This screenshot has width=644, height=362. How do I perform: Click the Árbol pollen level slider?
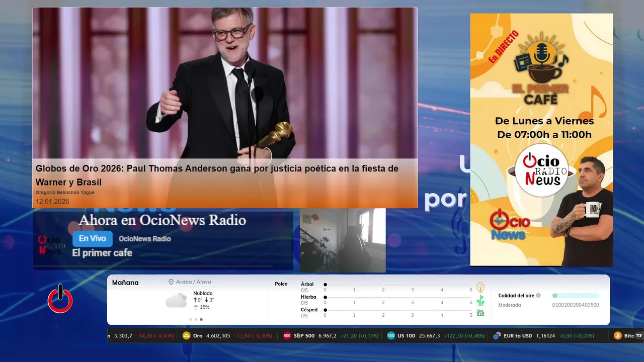click(398, 285)
